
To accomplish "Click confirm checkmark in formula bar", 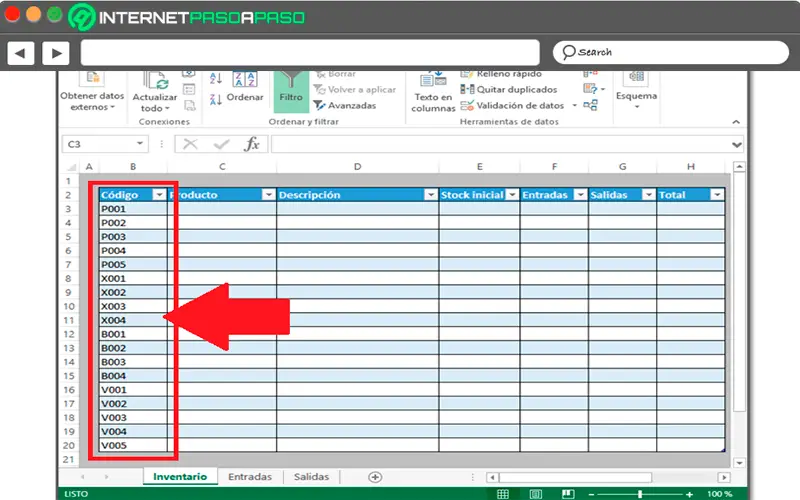I will click(221, 144).
